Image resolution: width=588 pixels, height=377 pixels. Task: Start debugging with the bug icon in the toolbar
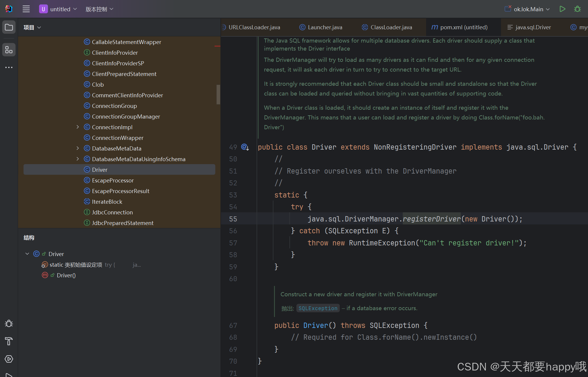tap(577, 9)
